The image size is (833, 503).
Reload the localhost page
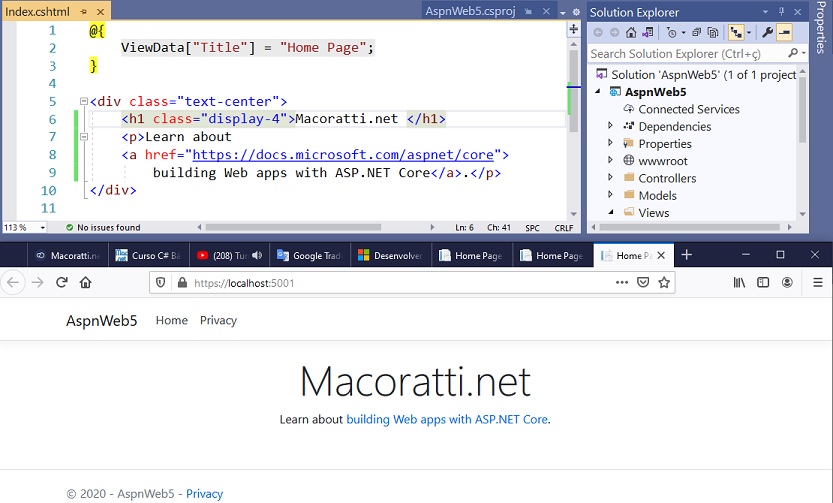(x=62, y=283)
